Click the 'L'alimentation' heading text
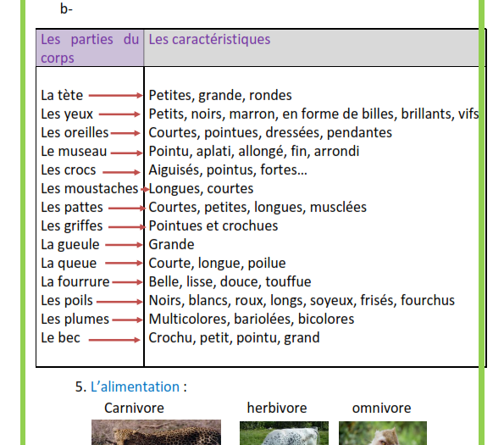 (135, 387)
